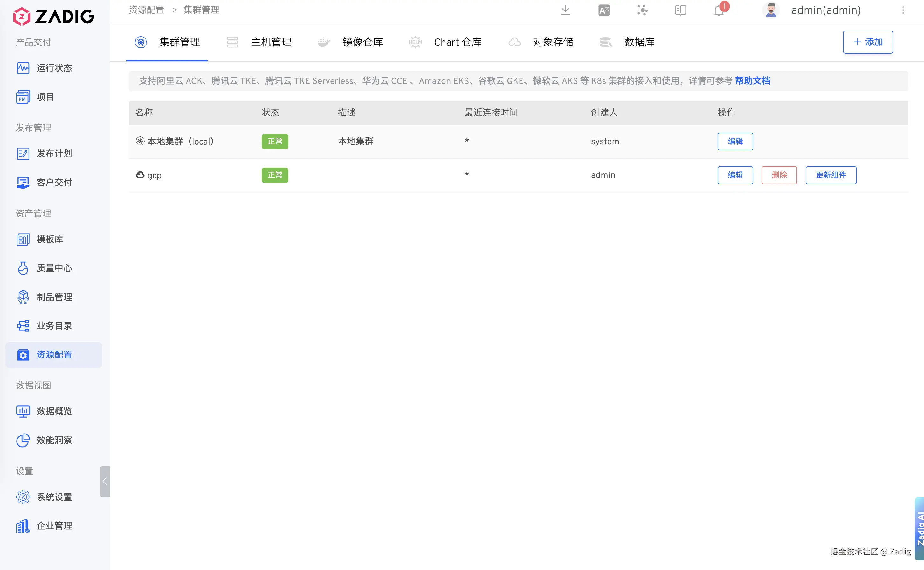The width and height of the screenshot is (924, 570).
Task: Open the language translation icon
Action: [x=604, y=10]
